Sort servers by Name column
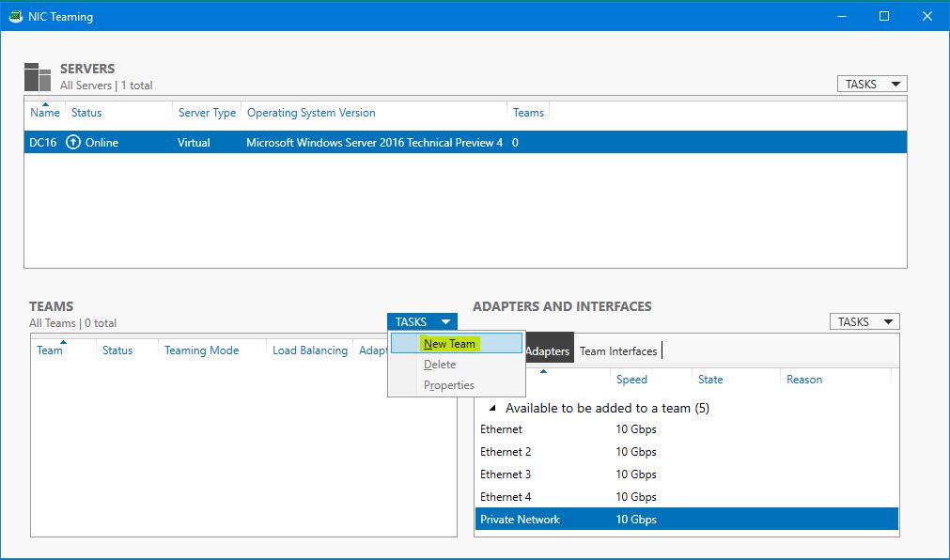 click(x=45, y=113)
